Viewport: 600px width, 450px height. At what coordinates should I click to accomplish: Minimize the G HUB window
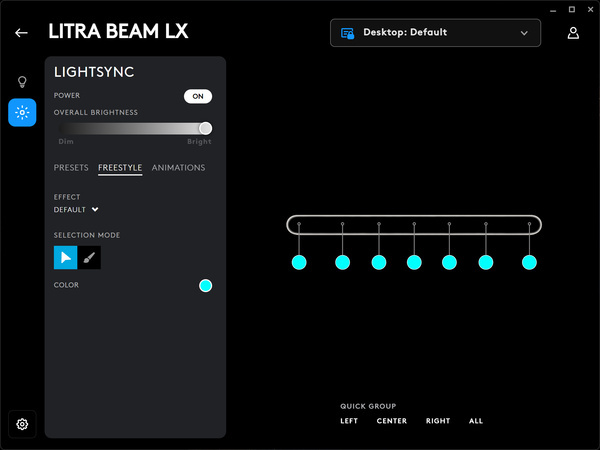click(553, 10)
